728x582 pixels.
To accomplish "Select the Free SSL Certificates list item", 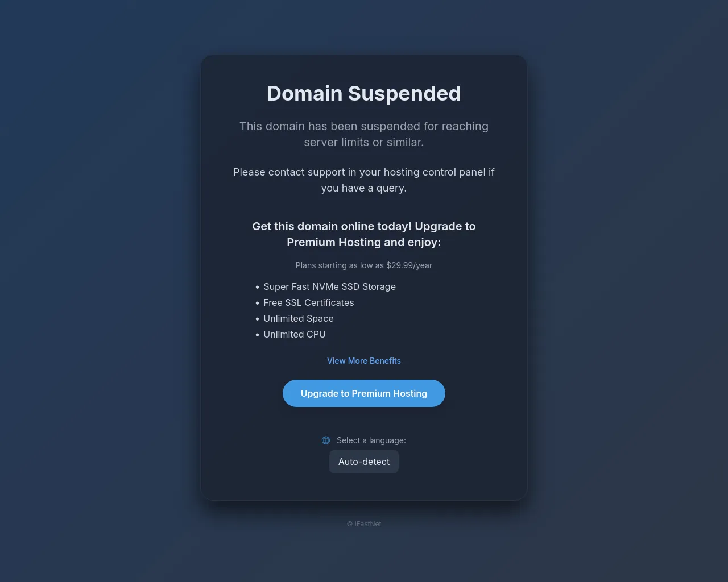I will pyautogui.click(x=309, y=302).
